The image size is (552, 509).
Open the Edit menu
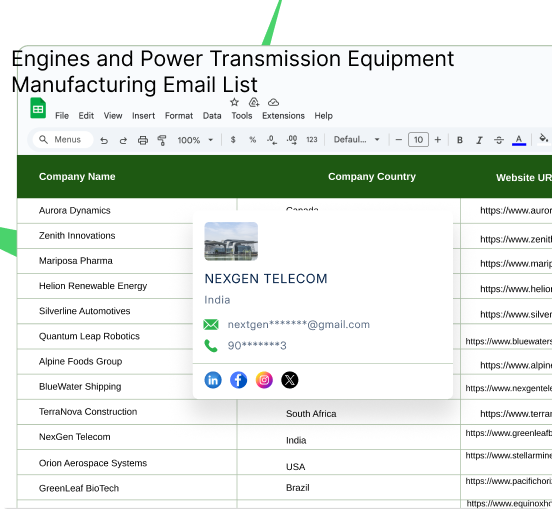86,116
